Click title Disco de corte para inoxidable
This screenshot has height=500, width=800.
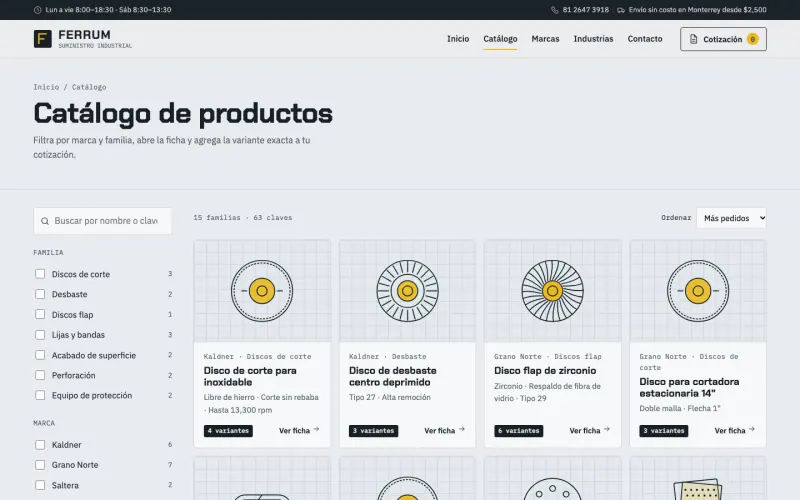coord(250,377)
